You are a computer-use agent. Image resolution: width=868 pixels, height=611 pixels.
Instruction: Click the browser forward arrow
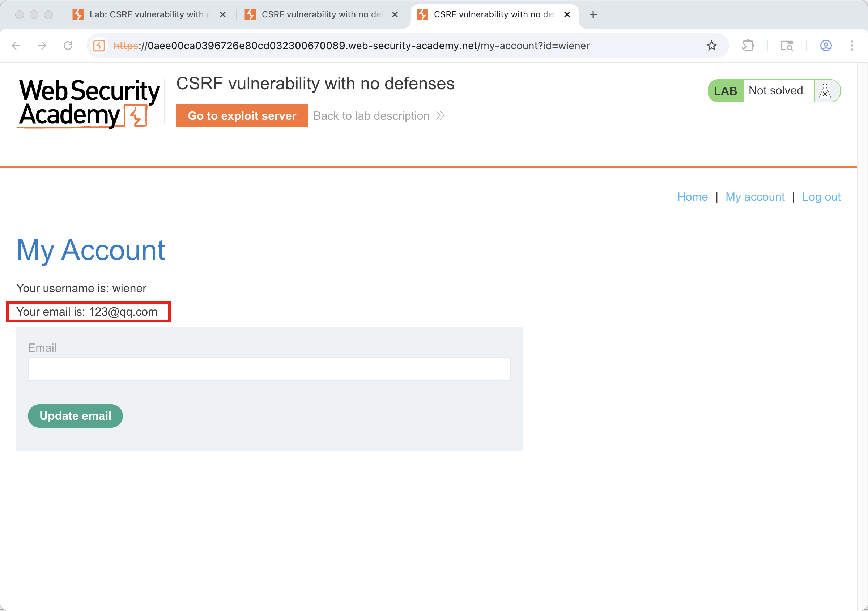coord(42,46)
